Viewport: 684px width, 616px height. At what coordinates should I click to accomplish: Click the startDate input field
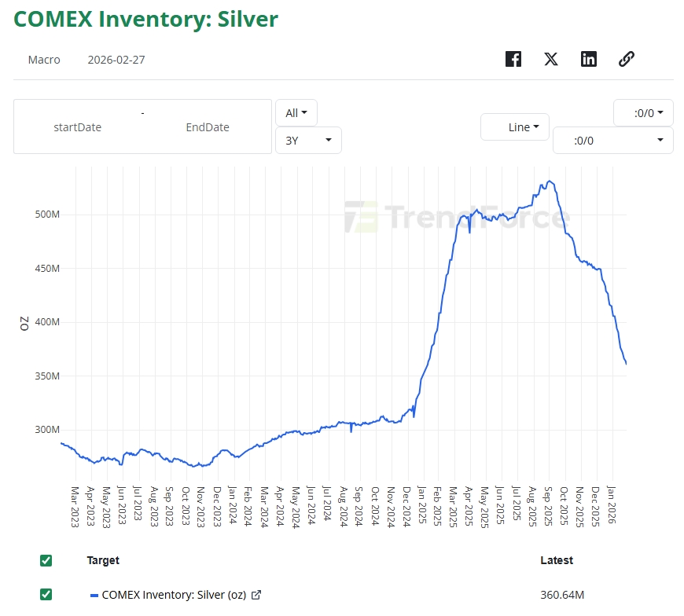tap(77, 126)
